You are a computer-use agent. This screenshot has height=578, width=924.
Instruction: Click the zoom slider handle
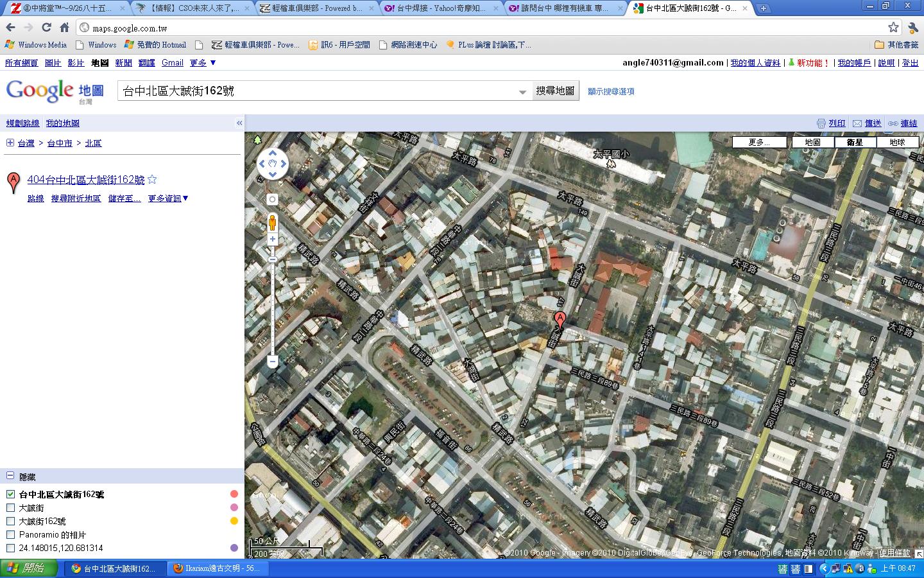272,259
